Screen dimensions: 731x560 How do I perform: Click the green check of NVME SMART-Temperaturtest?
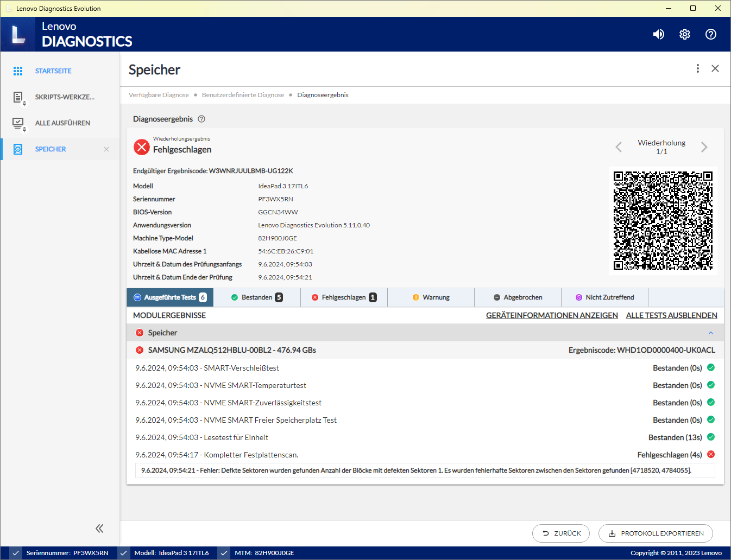tap(711, 385)
